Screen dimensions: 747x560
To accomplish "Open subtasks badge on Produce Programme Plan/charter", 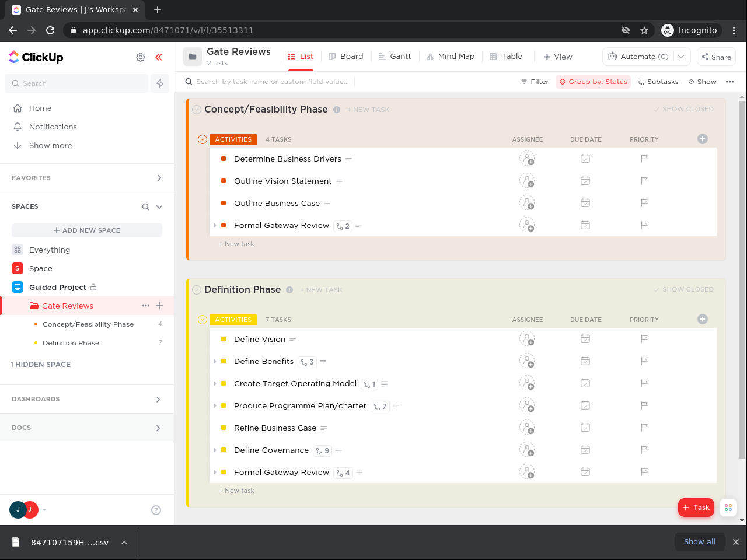I will click(x=381, y=406).
